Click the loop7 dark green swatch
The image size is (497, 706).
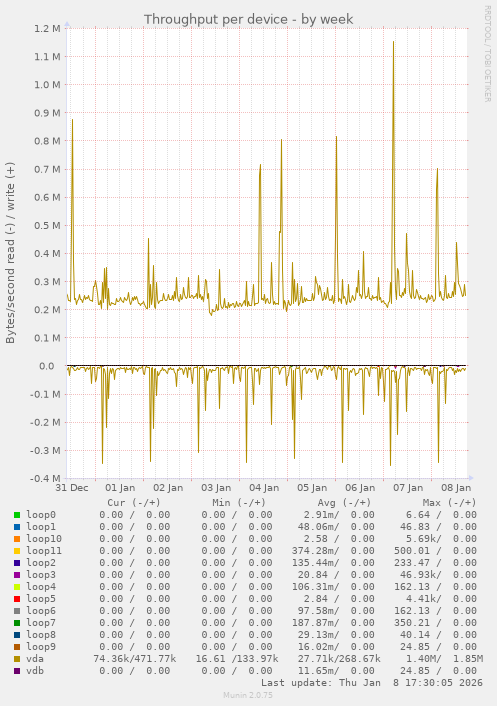(x=17, y=623)
